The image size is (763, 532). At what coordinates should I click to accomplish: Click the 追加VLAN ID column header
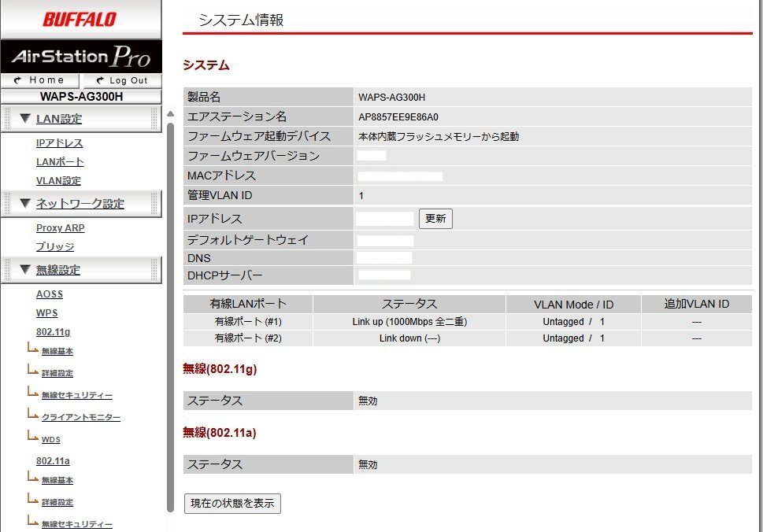coord(696,304)
